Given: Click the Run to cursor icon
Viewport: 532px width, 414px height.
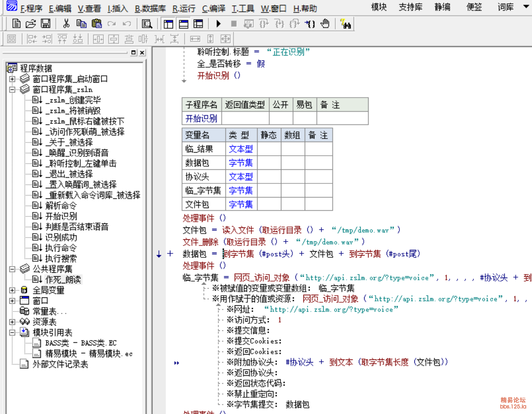Looking at the screenshot, I should pos(310,24).
